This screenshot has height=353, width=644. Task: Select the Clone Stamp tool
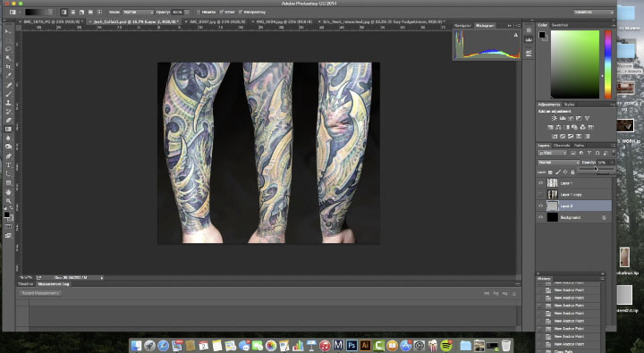click(8, 103)
